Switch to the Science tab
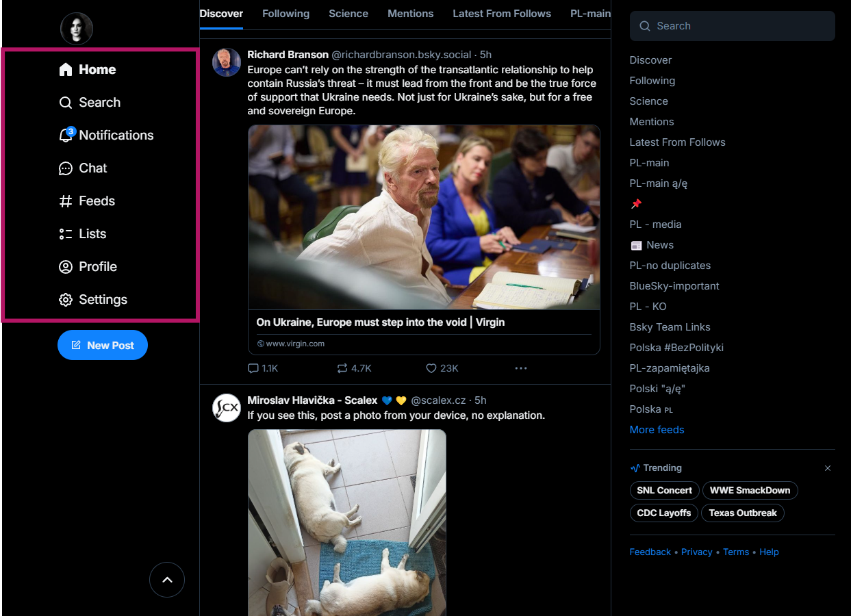Screen dimensions: 851x616 click(x=348, y=14)
